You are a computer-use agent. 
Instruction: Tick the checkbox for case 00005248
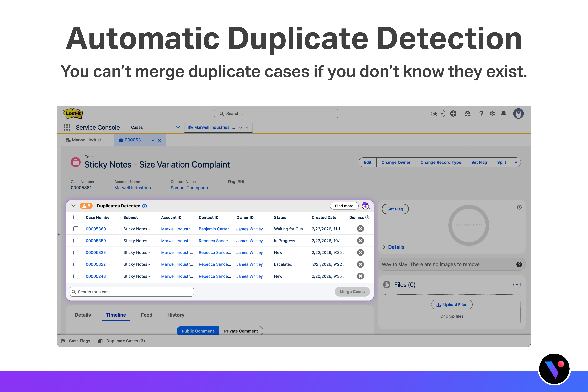(x=76, y=276)
